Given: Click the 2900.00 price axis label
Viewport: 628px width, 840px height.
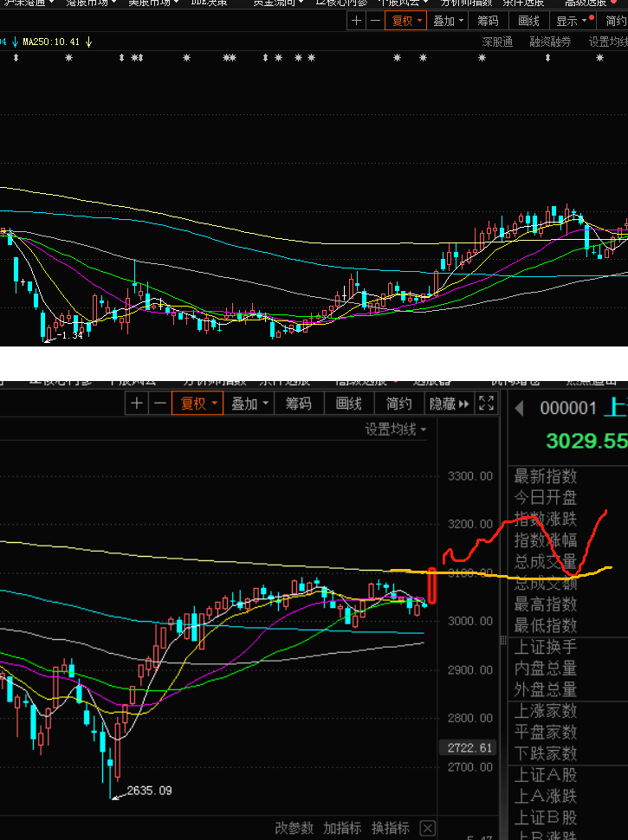Looking at the screenshot, I should [x=470, y=669].
